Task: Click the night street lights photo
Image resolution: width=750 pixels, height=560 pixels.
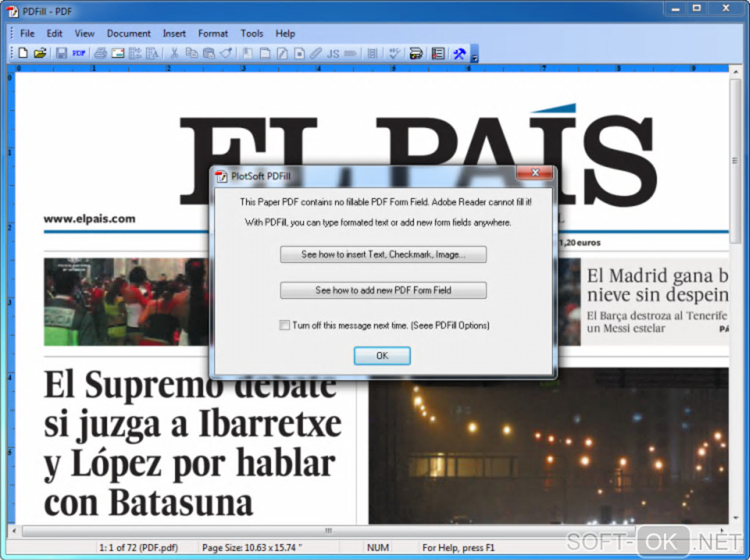Action: [548, 450]
